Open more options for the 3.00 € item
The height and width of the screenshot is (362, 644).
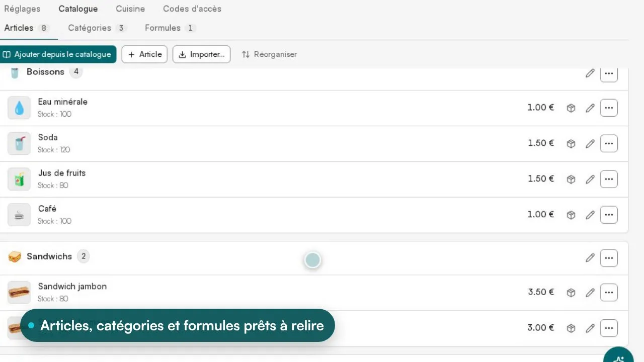(609, 328)
